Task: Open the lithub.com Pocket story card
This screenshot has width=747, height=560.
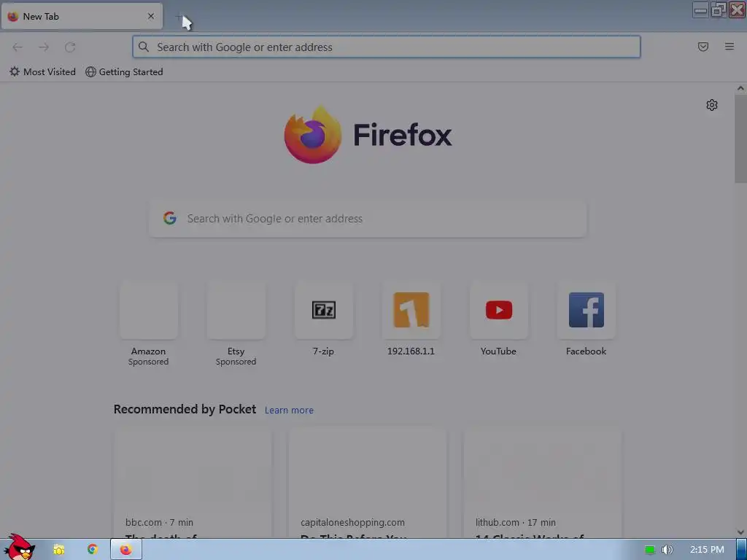Action: tap(543, 483)
